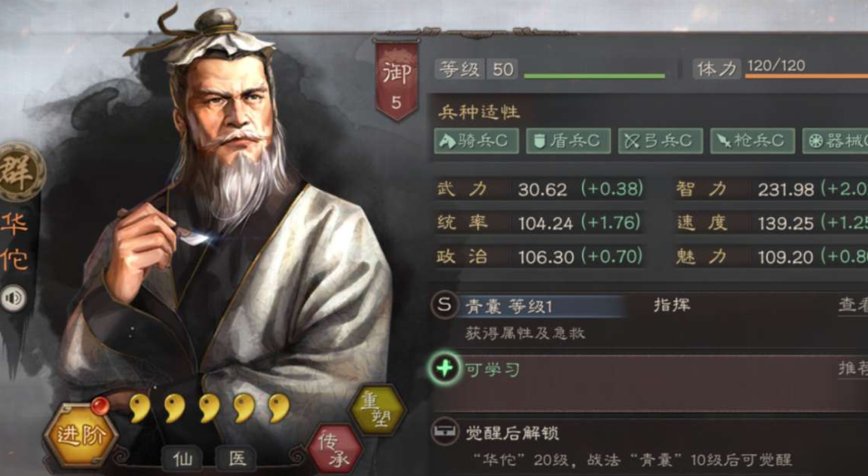Tap the 查看 link beside 青囊
Image resolution: width=868 pixels, height=476 pixels.
tap(853, 304)
